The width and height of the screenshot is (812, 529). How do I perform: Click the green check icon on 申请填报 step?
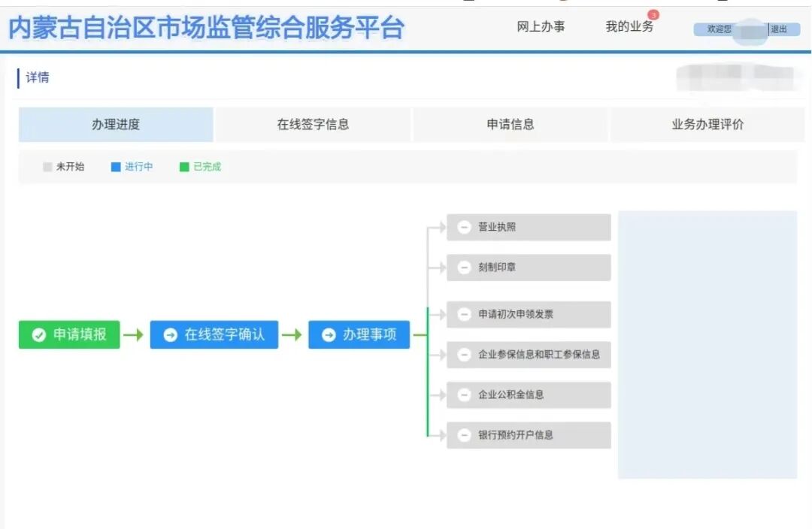click(40, 335)
